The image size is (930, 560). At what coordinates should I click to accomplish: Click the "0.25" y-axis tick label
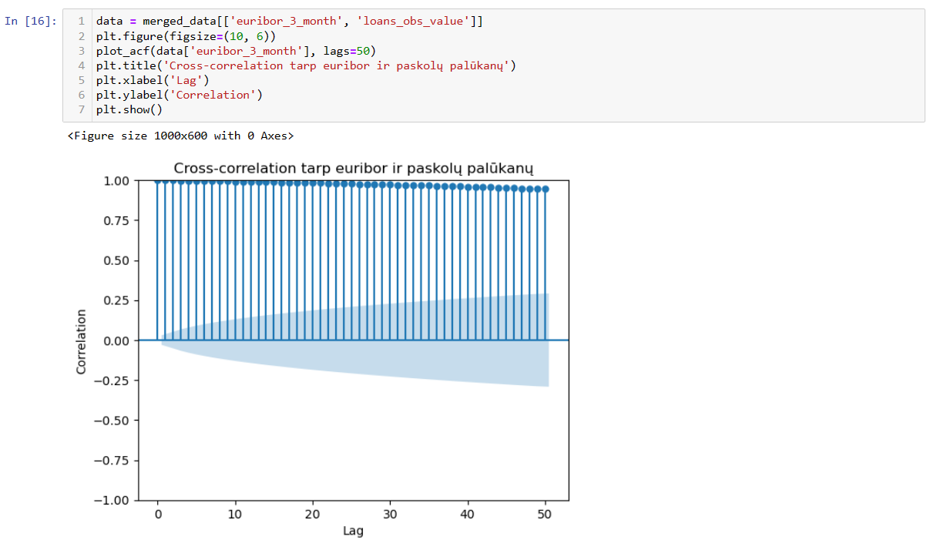(118, 300)
